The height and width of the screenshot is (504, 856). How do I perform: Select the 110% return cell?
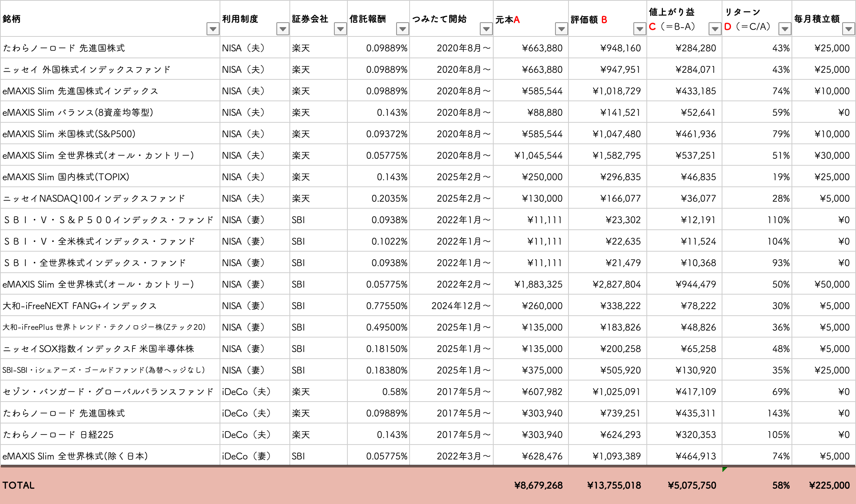pyautogui.click(x=778, y=220)
